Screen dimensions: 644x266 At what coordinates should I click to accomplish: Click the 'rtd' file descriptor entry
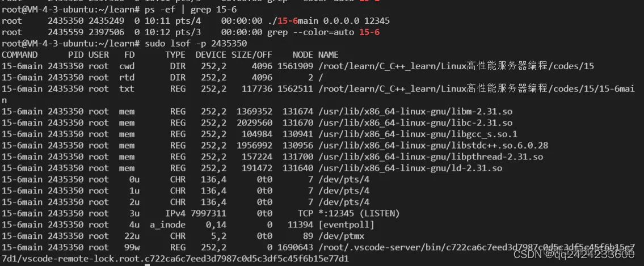click(x=127, y=78)
